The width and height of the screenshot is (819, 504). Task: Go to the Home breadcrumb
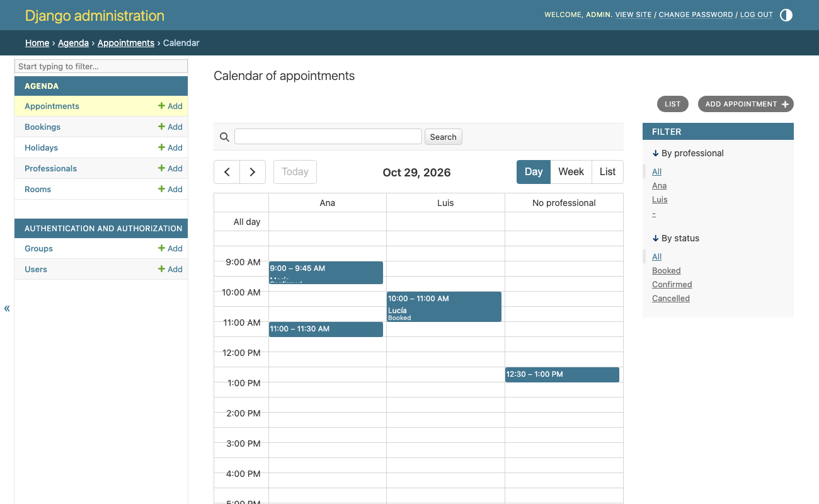point(37,43)
